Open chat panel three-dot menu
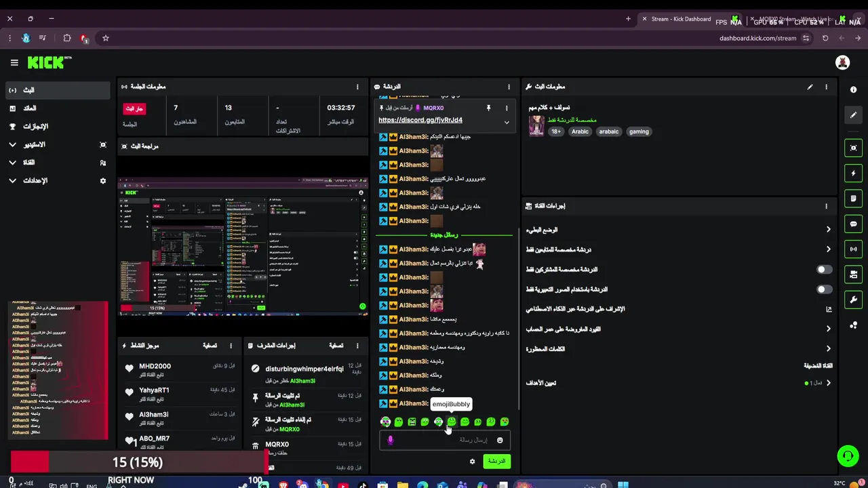 [x=509, y=87]
